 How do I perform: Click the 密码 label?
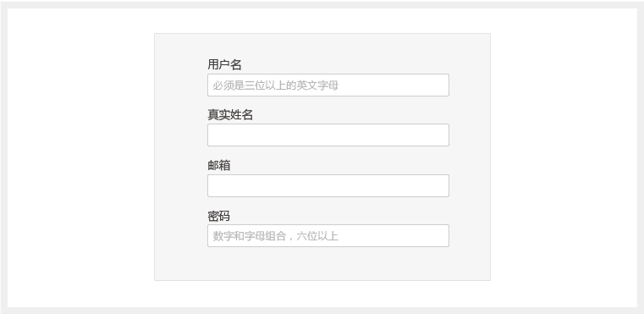(x=218, y=216)
